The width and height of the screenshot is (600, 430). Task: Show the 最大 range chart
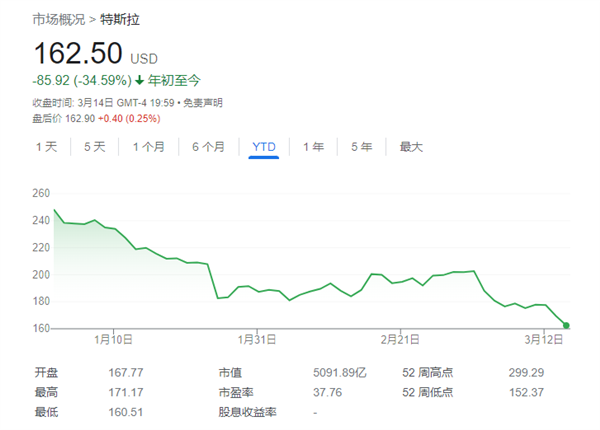tap(411, 147)
